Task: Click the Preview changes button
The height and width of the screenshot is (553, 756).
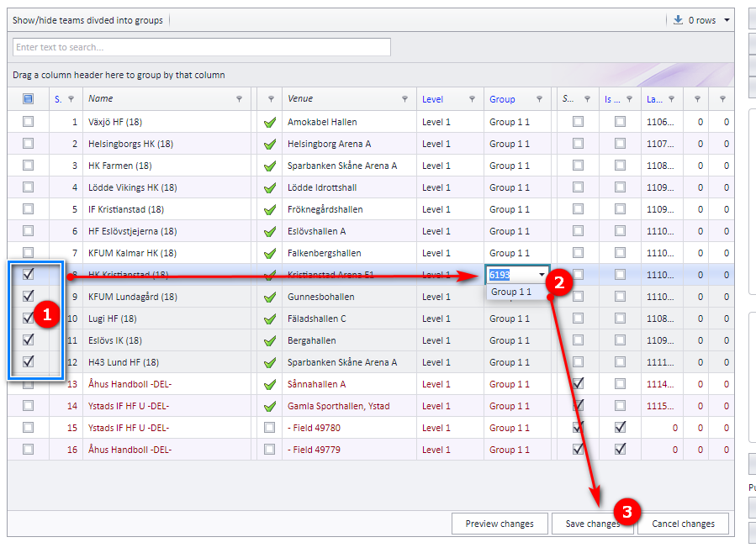Action: pyautogui.click(x=500, y=524)
